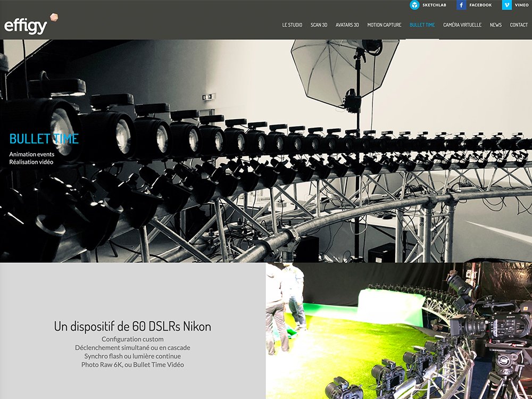Open the Scan 3D page
532x399 pixels.
(x=319, y=25)
